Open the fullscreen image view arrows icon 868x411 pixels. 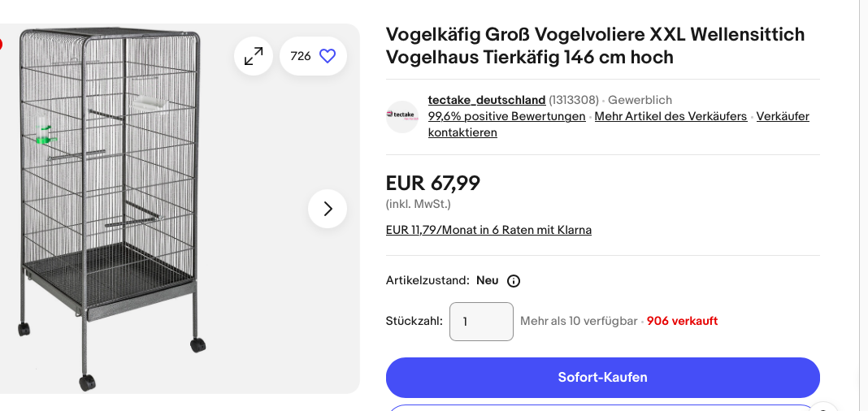click(x=254, y=56)
